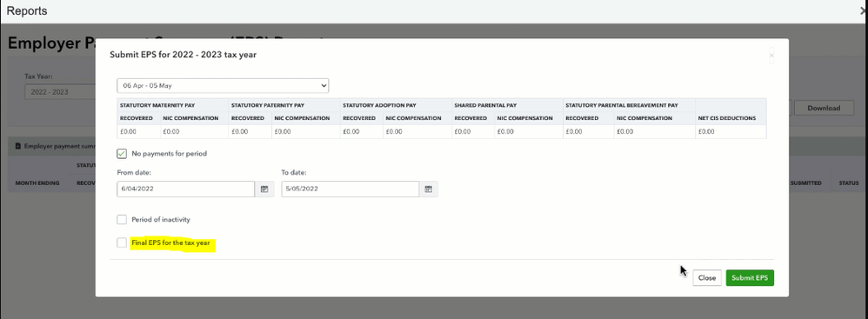
Task: Click the dialog title Submit EPS for 2022 - 2023
Action: coord(184,55)
